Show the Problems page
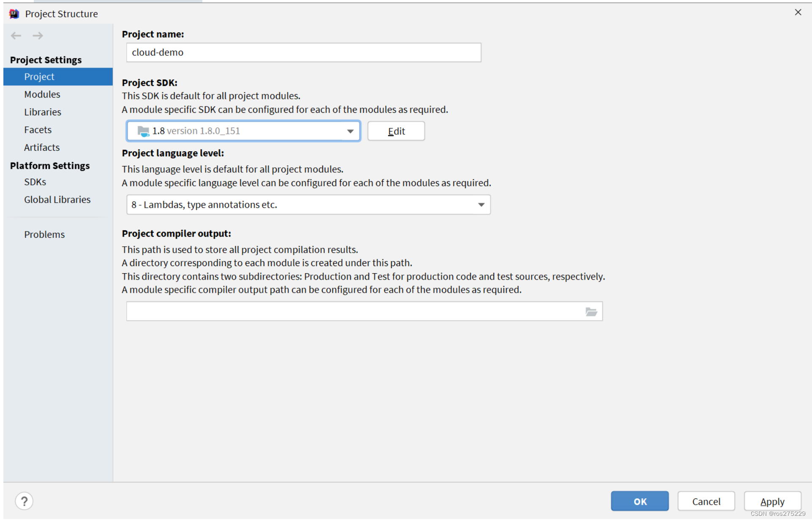The image size is (812, 520). click(44, 234)
